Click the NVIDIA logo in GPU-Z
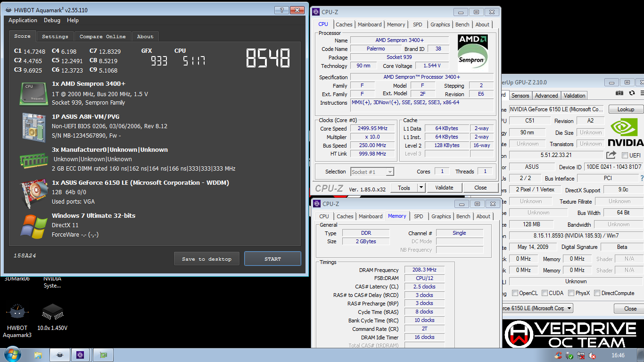 click(625, 132)
